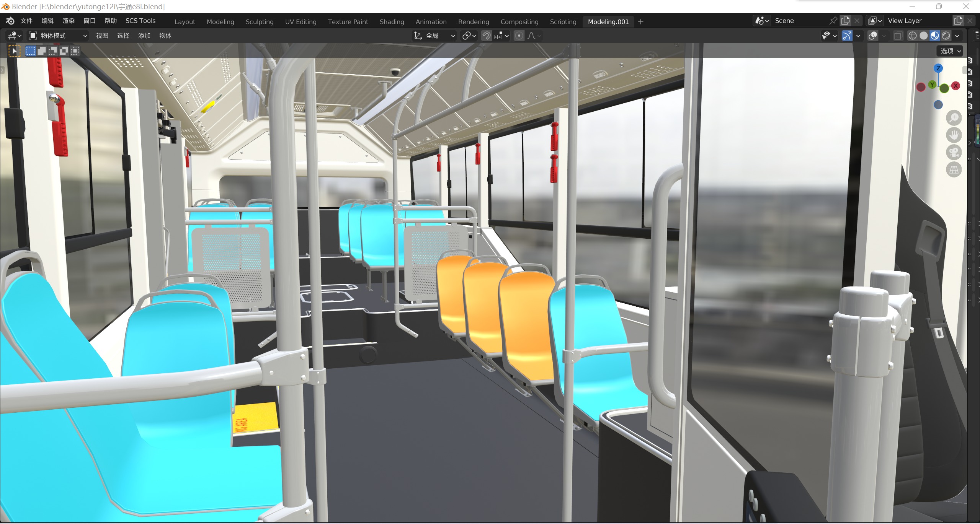
Task: Switch to the Sculpting workspace tab
Action: [x=260, y=22]
